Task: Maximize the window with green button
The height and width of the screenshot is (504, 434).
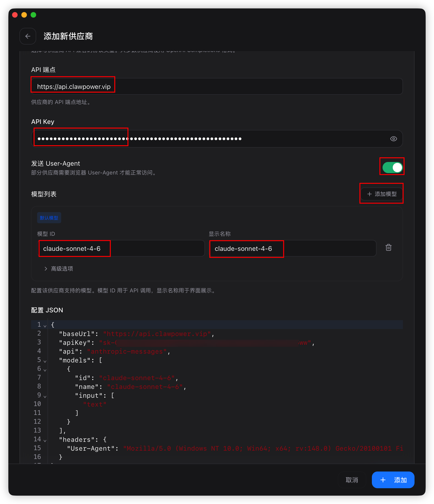Action: tap(33, 15)
